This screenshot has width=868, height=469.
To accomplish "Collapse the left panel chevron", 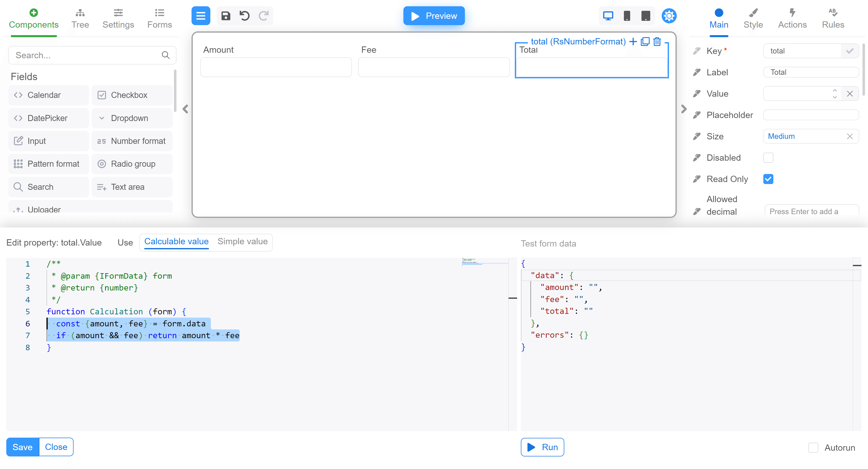I will (x=185, y=109).
